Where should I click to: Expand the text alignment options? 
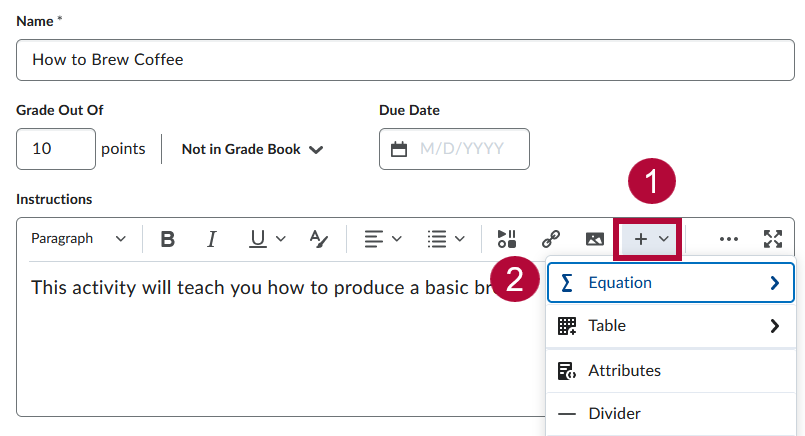coord(382,239)
